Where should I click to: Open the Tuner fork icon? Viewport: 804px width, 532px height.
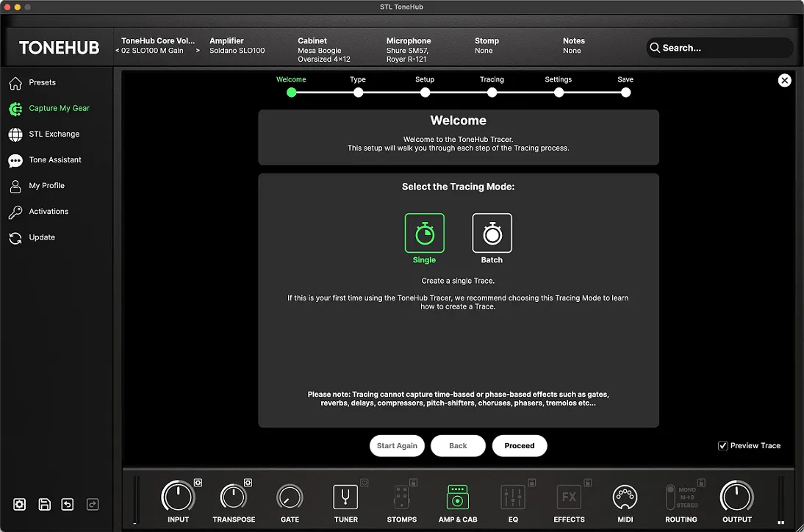pos(345,497)
